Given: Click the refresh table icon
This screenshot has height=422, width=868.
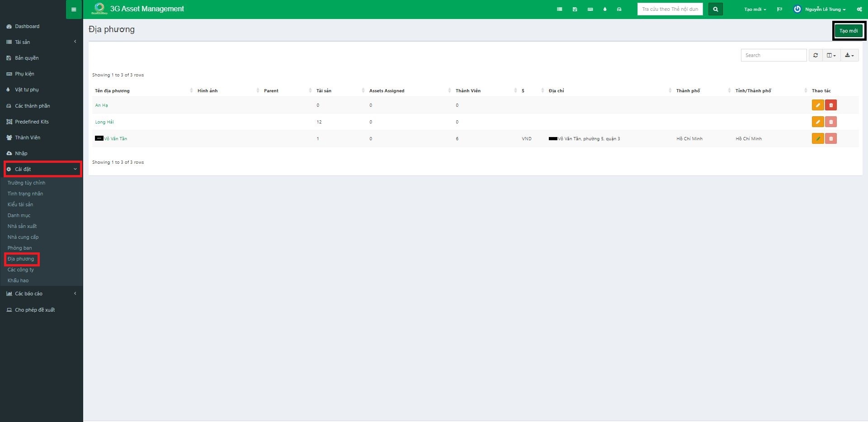Looking at the screenshot, I should [x=816, y=55].
